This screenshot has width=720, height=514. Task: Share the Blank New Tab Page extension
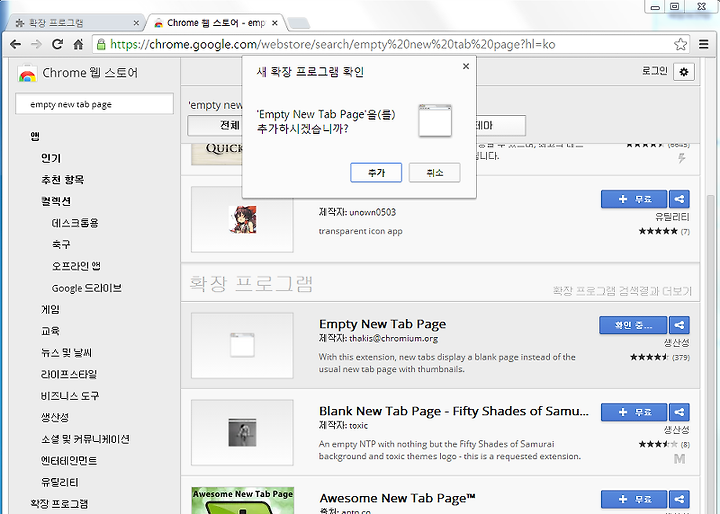click(x=679, y=412)
